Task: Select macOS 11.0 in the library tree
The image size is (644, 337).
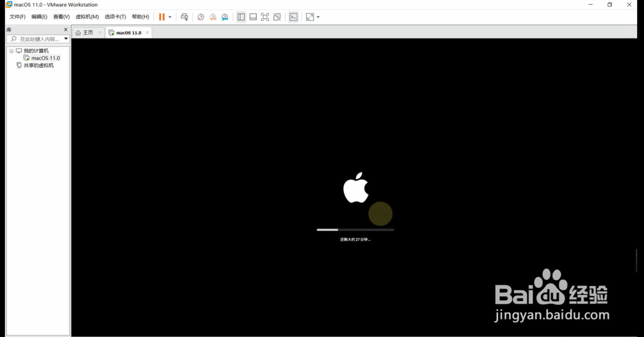Action: (x=42, y=58)
